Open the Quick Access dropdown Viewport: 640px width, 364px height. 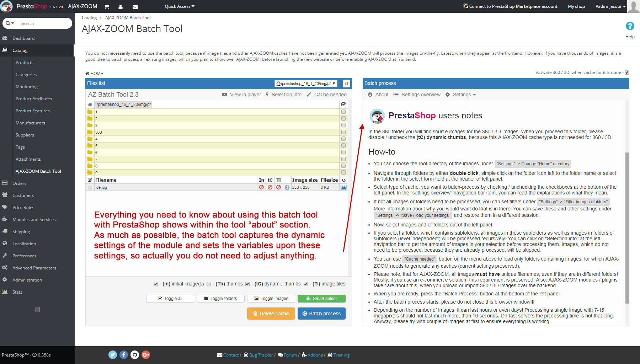click(179, 6)
